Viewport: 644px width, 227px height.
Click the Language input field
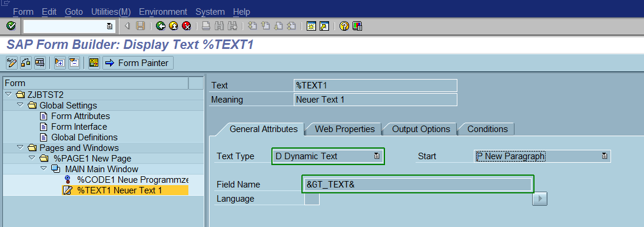point(312,199)
